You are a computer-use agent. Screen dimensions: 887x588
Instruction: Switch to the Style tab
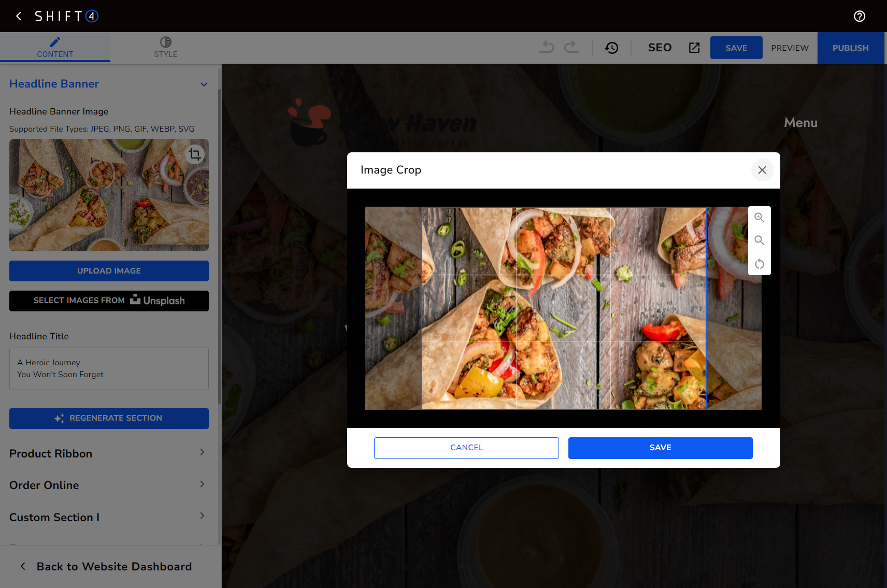[165, 47]
